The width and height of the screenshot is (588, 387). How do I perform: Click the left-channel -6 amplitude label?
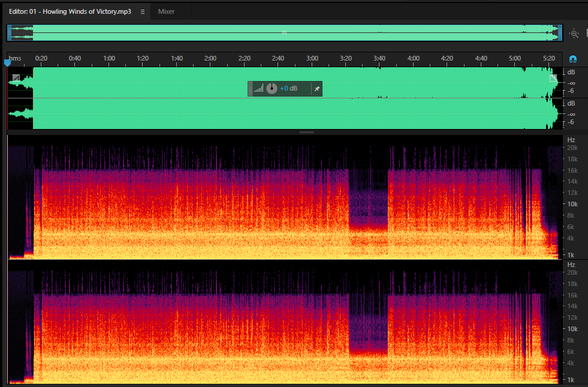[x=571, y=91]
